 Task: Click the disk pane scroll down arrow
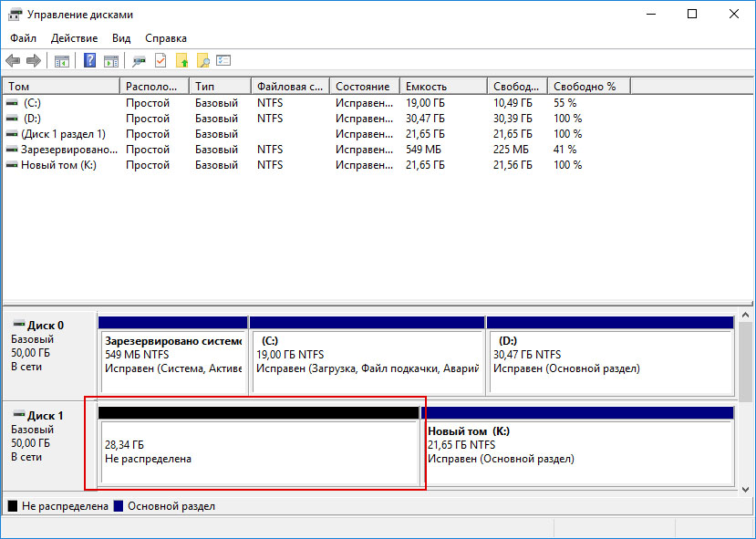(745, 490)
